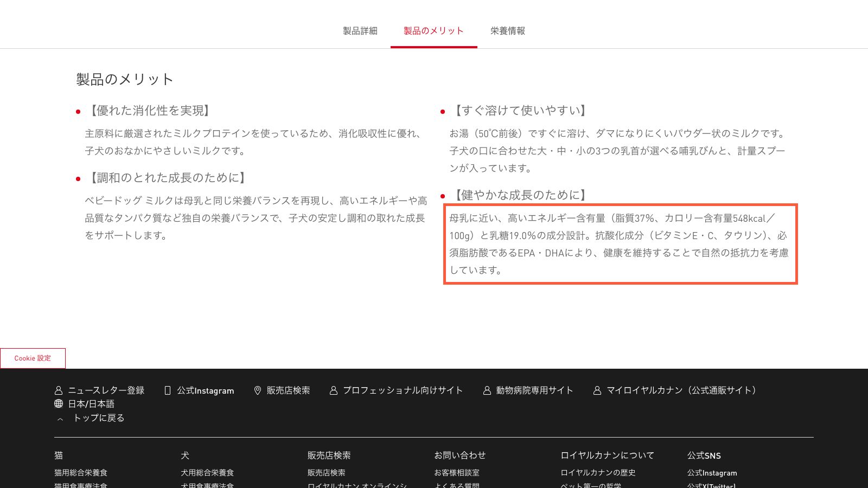Open 動物病院専用サイト link
This screenshot has width=868, height=488.
(x=534, y=390)
